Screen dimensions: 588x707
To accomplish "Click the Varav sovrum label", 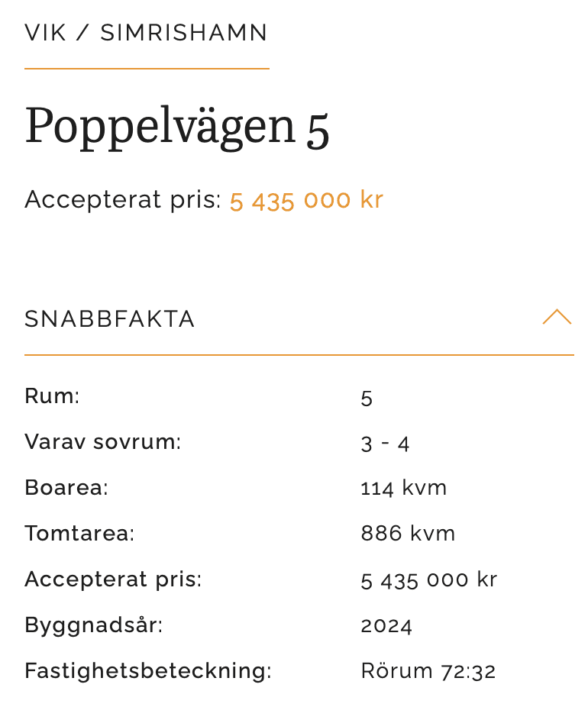I will pos(103,442).
